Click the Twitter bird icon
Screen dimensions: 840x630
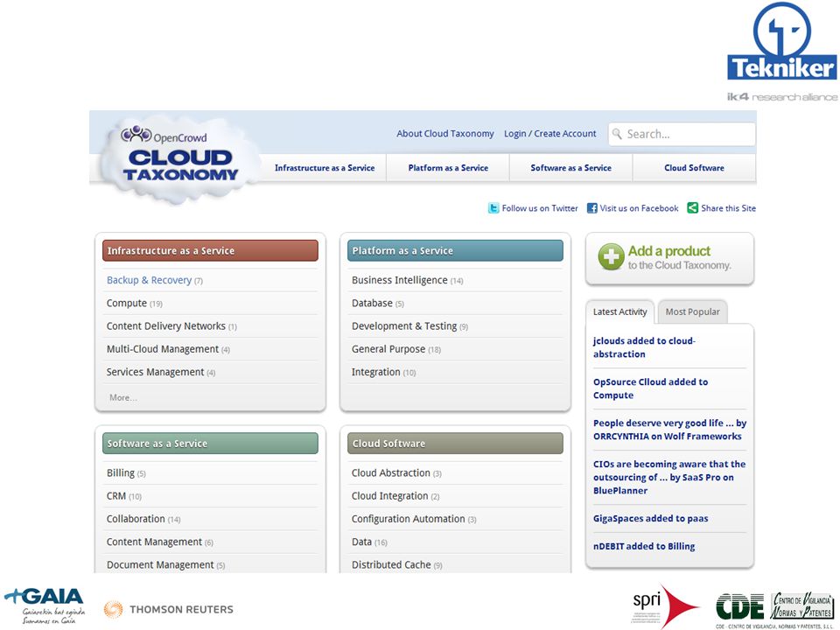click(493, 208)
